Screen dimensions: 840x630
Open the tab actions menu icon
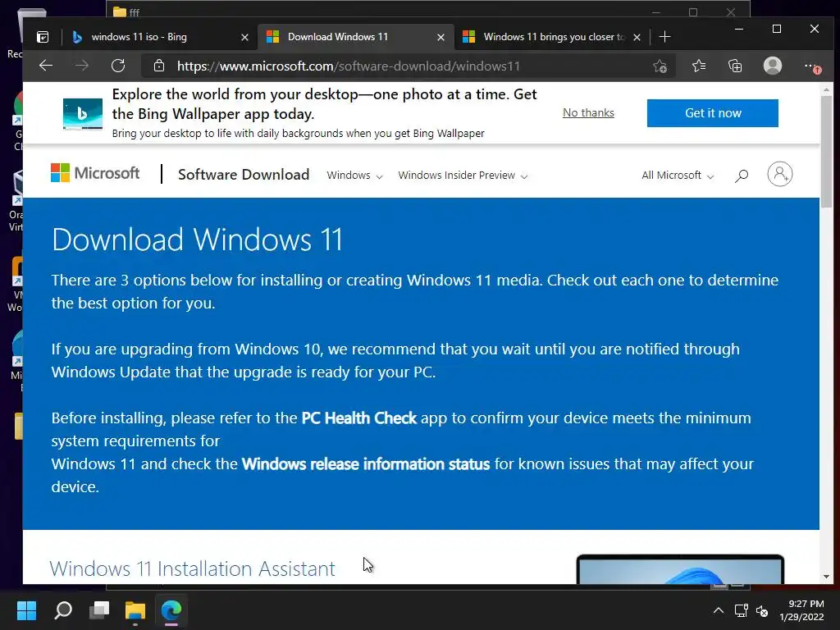pos(43,37)
